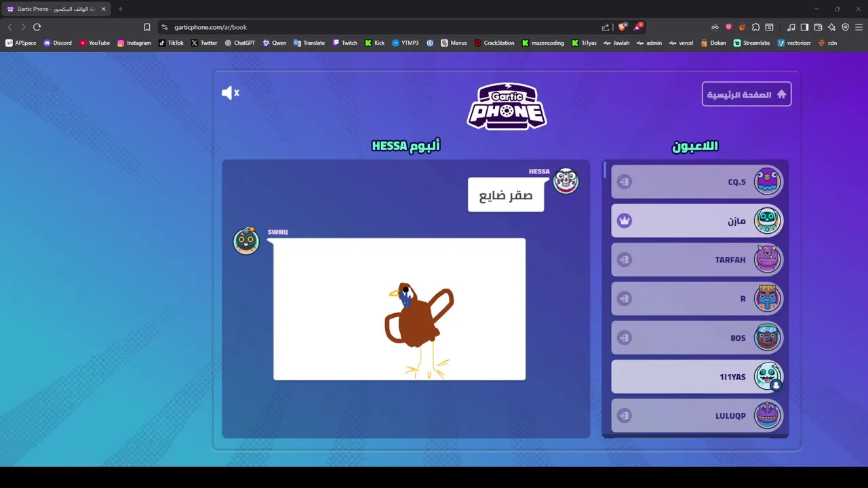
Task: Open vectorizer bookmark
Action: [794, 43]
